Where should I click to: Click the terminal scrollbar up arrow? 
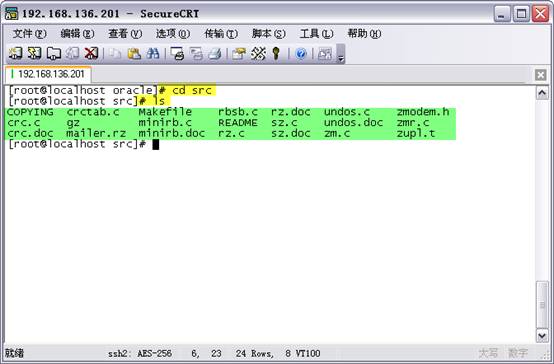tap(542, 93)
